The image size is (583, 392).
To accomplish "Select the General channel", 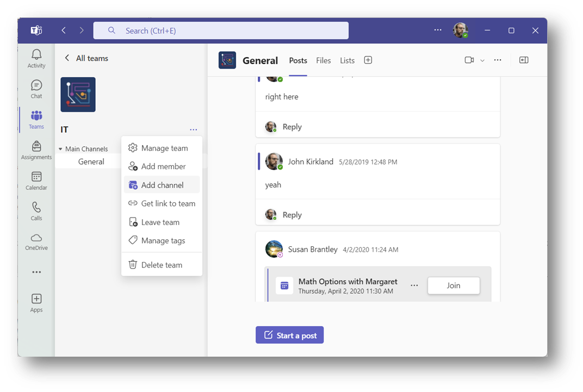I will tap(91, 161).
